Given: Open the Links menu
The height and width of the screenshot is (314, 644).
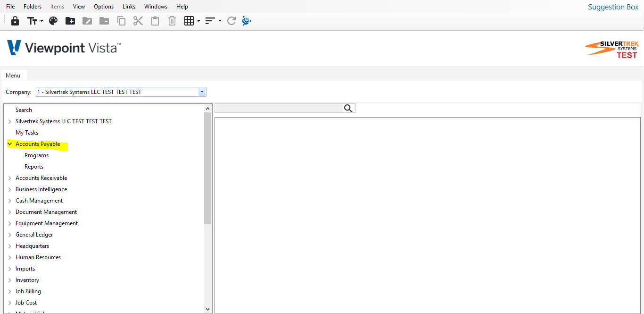Looking at the screenshot, I should point(129,7).
